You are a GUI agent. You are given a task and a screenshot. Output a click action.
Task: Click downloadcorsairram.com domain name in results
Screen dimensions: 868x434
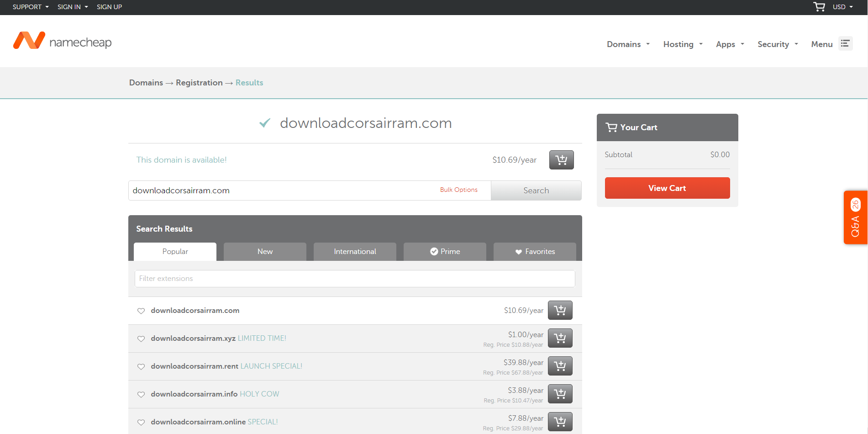[x=195, y=311]
